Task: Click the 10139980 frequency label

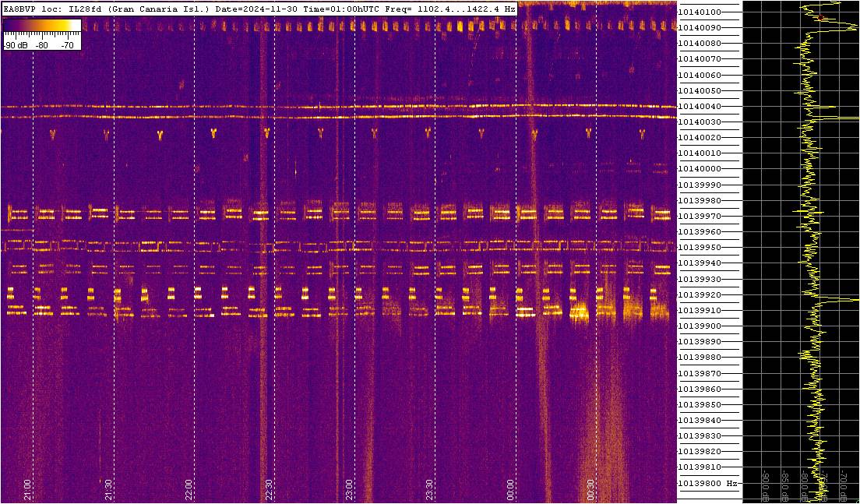Action: 700,201
